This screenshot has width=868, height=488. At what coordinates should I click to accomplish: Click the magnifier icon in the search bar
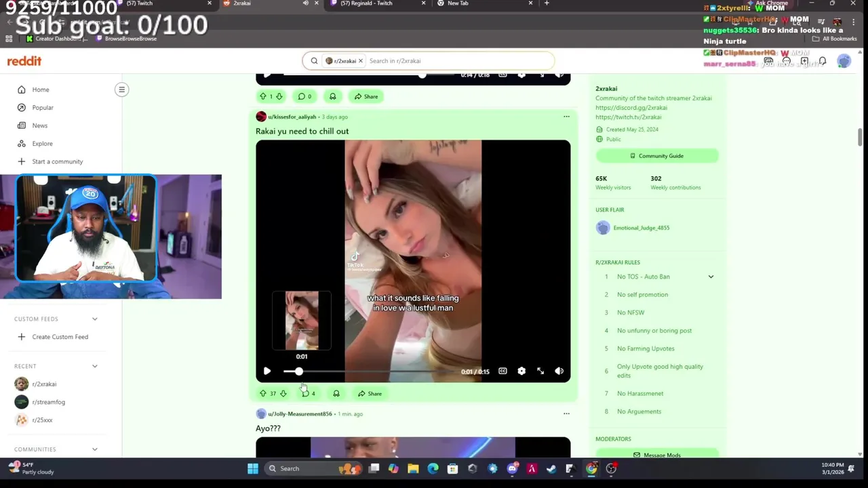pyautogui.click(x=314, y=61)
